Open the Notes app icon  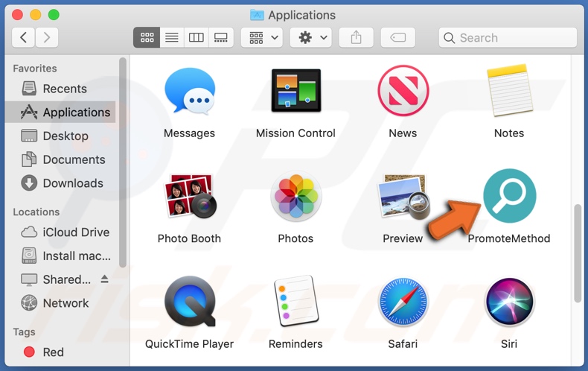coord(509,90)
